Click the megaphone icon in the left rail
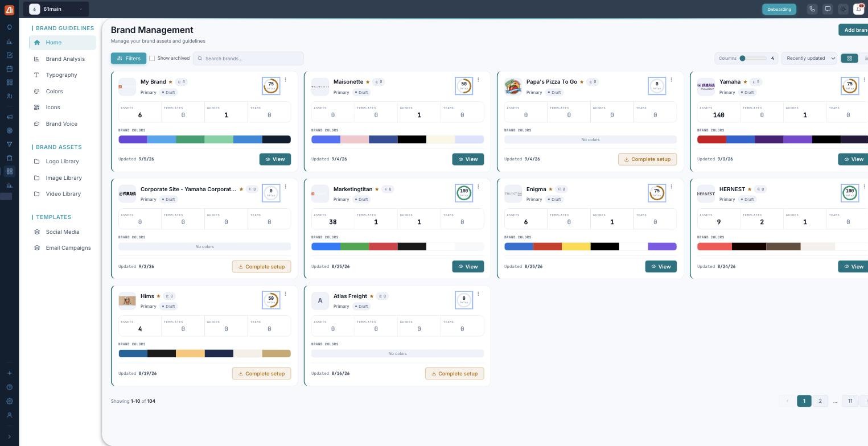The height and width of the screenshot is (446, 868). (x=9, y=117)
